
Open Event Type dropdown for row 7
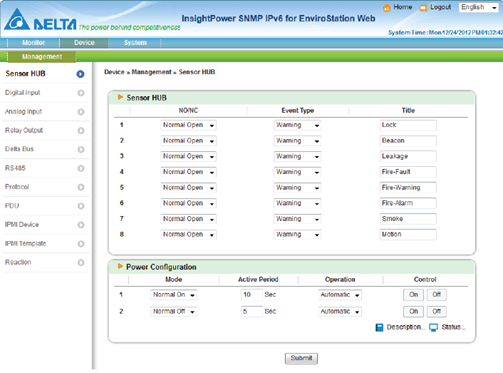pos(297,219)
